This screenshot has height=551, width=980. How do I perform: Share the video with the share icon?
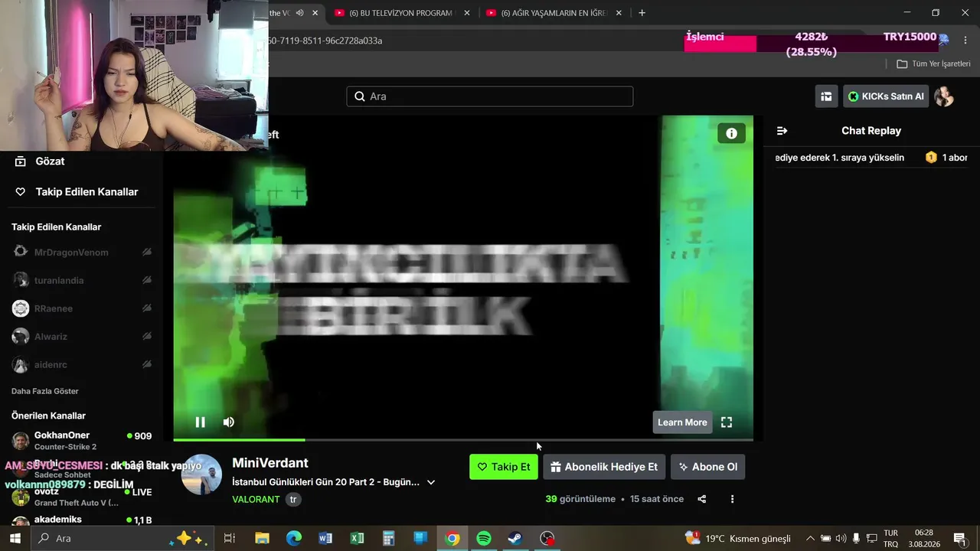click(x=701, y=499)
